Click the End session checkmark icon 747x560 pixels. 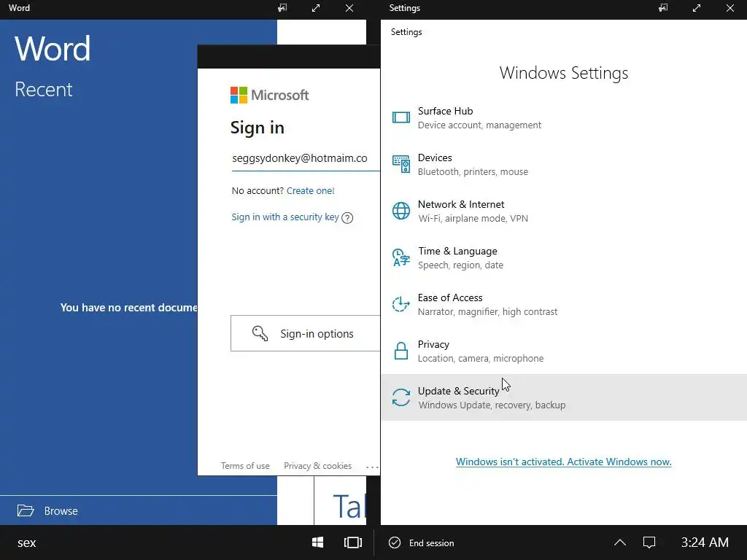click(x=395, y=542)
